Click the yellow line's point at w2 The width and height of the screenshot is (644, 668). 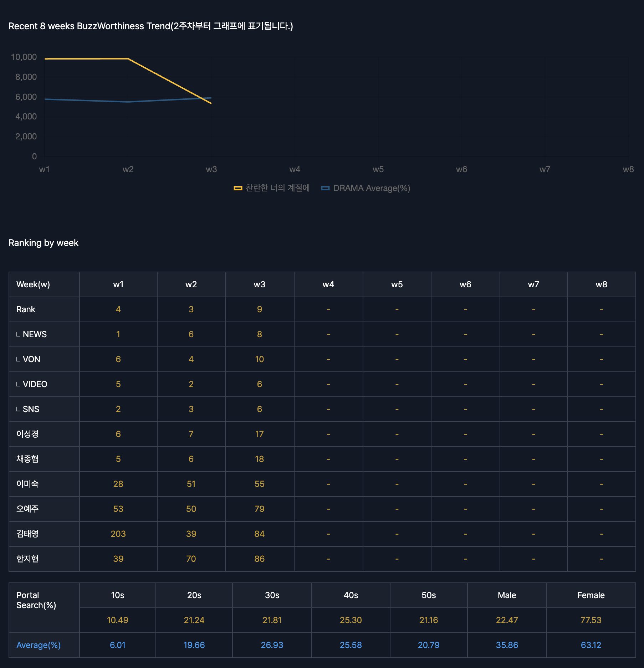(x=128, y=59)
